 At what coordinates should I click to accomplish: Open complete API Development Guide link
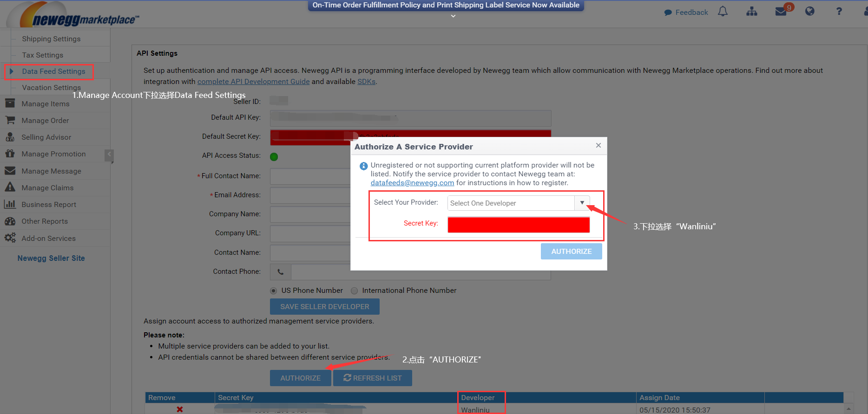(x=253, y=82)
